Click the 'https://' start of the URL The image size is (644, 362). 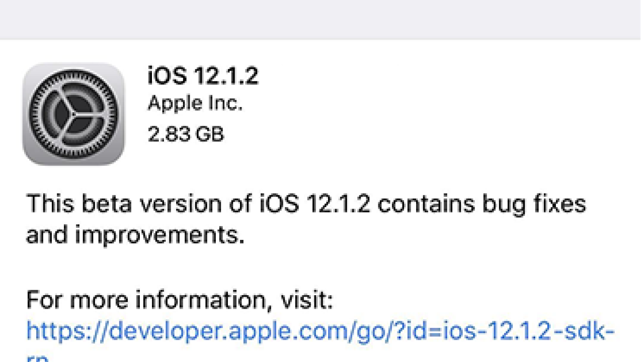59,332
